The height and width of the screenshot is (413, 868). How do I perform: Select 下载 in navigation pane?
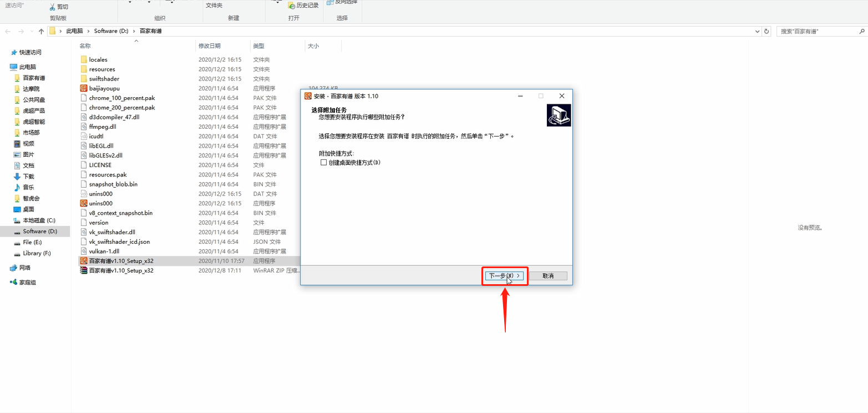28,176
